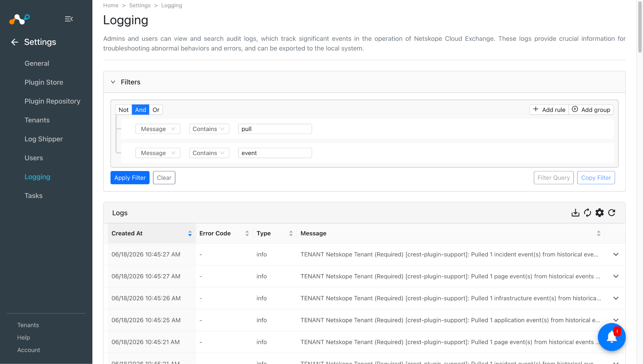Select the Or operator
Image resolution: width=643 pixels, height=364 pixels.
156,110
